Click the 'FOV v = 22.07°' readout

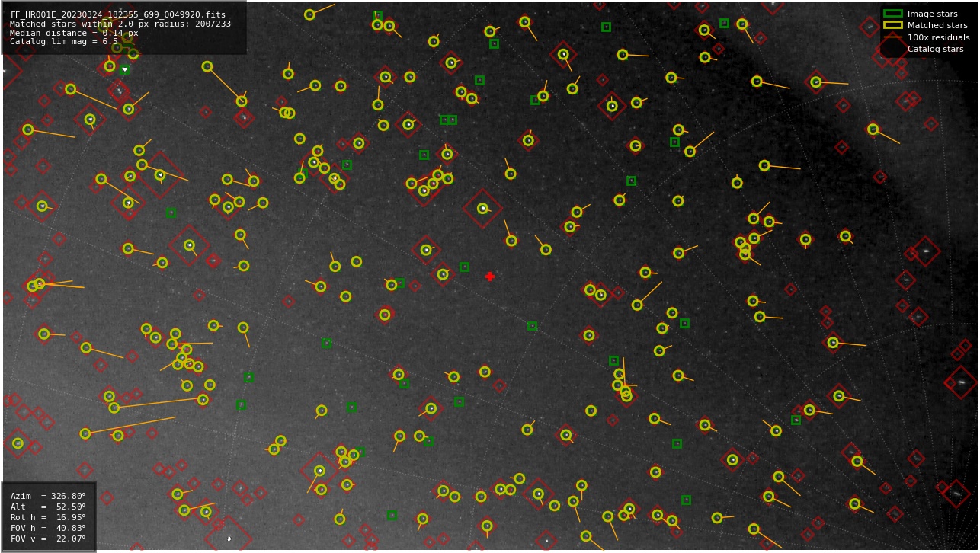pyautogui.click(x=48, y=539)
